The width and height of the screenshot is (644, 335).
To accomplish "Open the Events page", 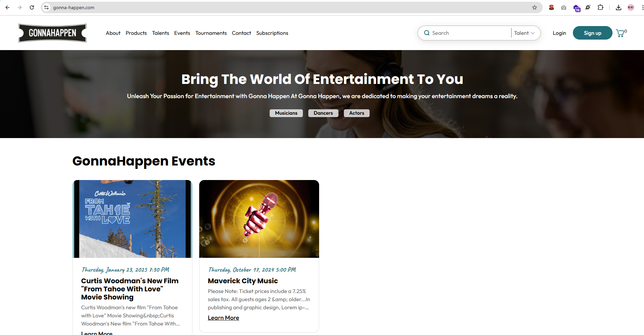I will (x=182, y=33).
